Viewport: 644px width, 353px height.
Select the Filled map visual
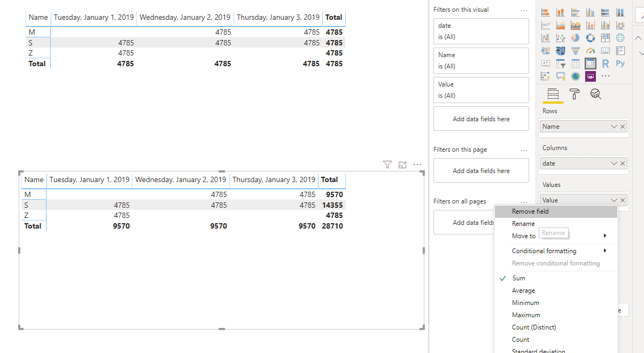coord(546,51)
